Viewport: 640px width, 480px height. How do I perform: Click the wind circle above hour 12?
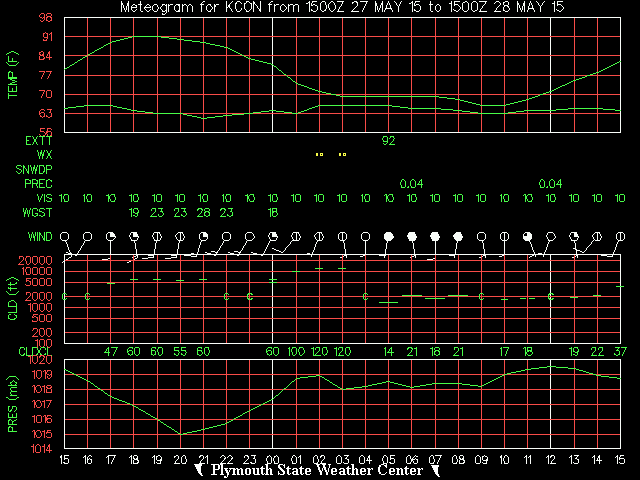pos(551,236)
